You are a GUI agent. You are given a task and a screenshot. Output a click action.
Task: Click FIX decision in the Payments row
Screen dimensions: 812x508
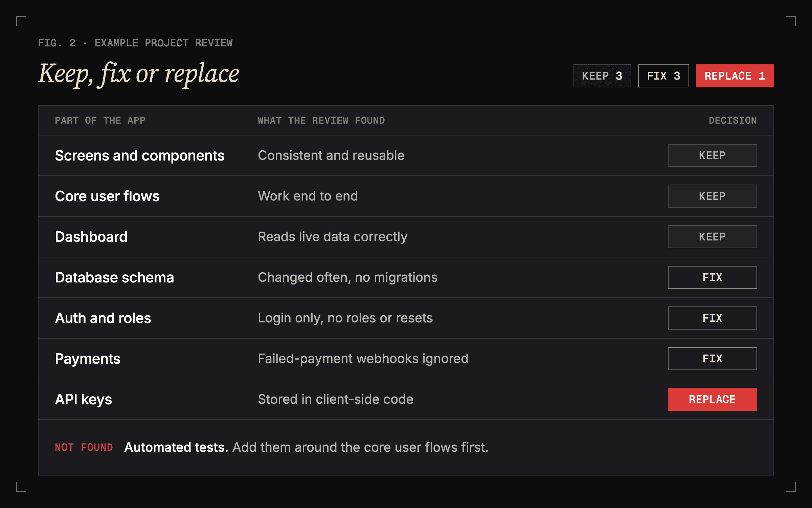coord(712,359)
